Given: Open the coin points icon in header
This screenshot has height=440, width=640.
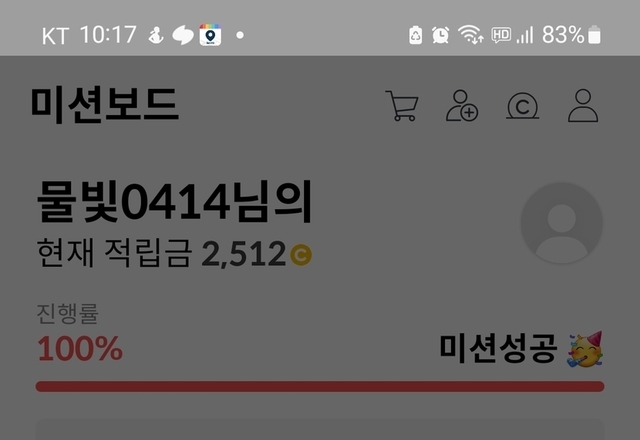Looking at the screenshot, I should (522, 106).
